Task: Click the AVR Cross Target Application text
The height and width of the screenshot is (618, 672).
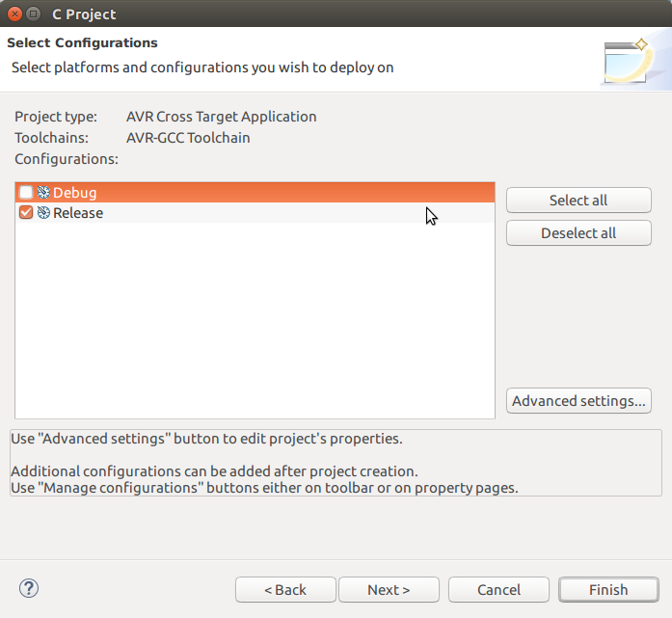Action: (x=221, y=117)
